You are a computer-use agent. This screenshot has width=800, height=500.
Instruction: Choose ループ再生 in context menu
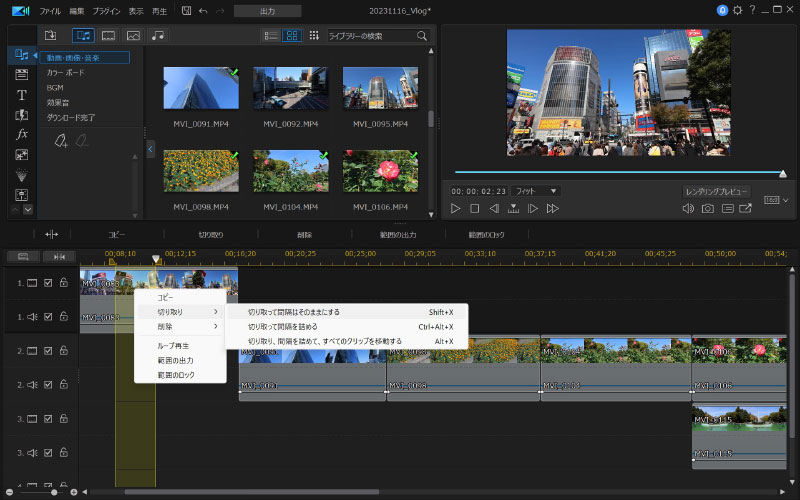click(173, 345)
